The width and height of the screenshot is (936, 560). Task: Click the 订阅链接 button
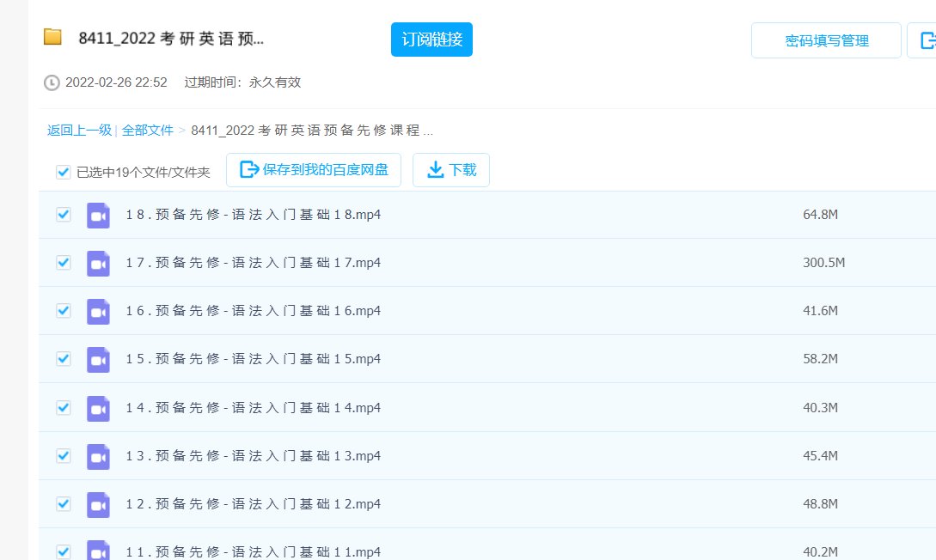(431, 39)
